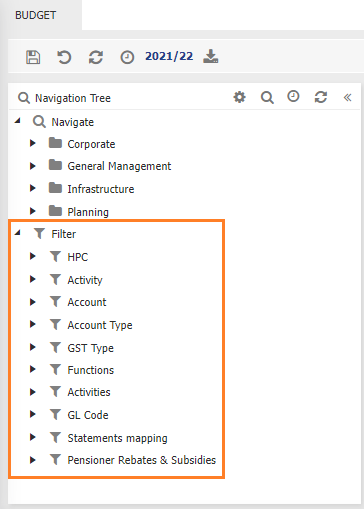This screenshot has height=509, width=364.
Task: Click the funnel icon beside GL Code
Action: pyautogui.click(x=55, y=415)
